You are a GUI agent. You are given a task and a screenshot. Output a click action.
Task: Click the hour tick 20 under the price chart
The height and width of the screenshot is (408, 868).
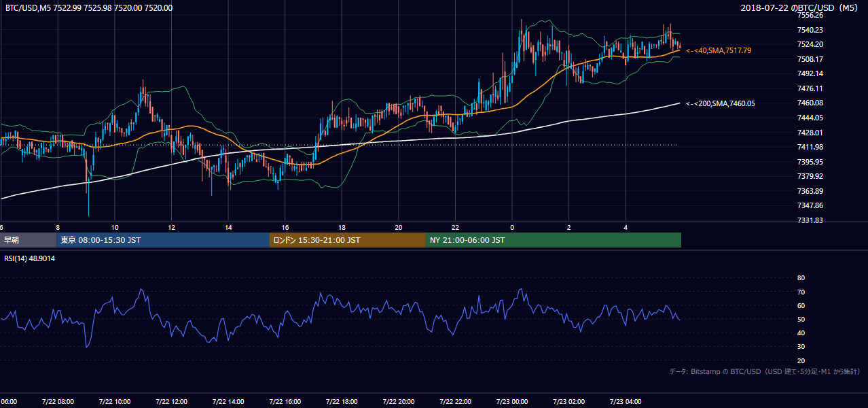click(399, 228)
